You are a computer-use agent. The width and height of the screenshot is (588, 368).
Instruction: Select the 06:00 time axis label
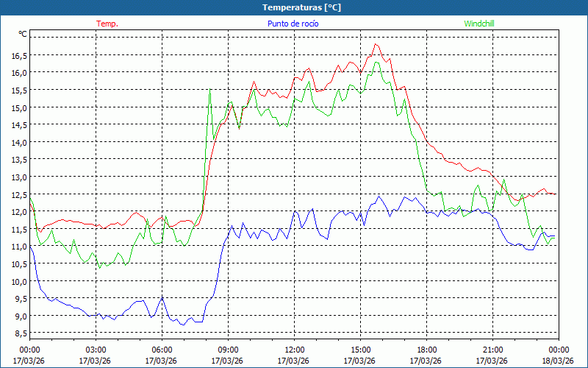click(x=162, y=350)
